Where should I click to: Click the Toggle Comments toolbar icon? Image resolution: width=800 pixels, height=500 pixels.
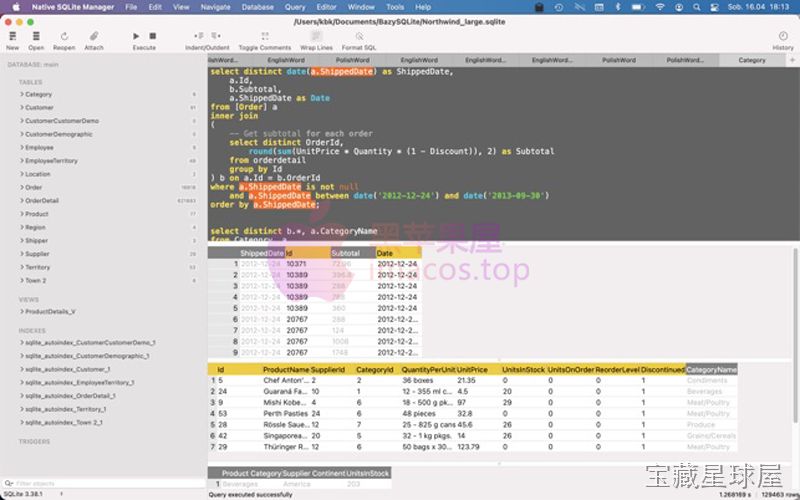(265, 36)
